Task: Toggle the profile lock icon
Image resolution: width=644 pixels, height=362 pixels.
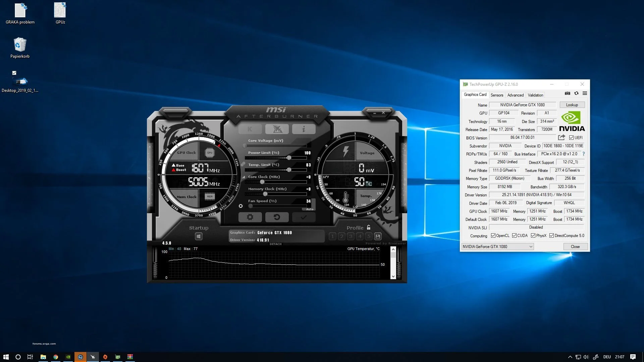Action: tap(369, 227)
